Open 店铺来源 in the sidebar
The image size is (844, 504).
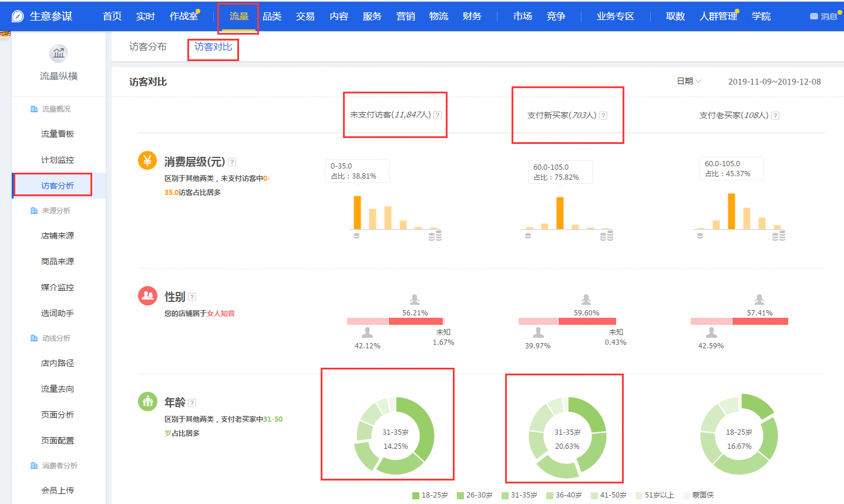pyautogui.click(x=58, y=236)
